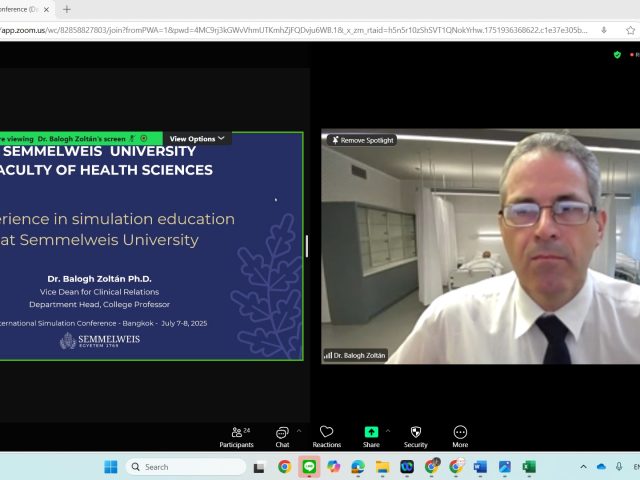Screen dimensions: 640x480
Task: Bookmark this page with the star icon
Action: 630,30
